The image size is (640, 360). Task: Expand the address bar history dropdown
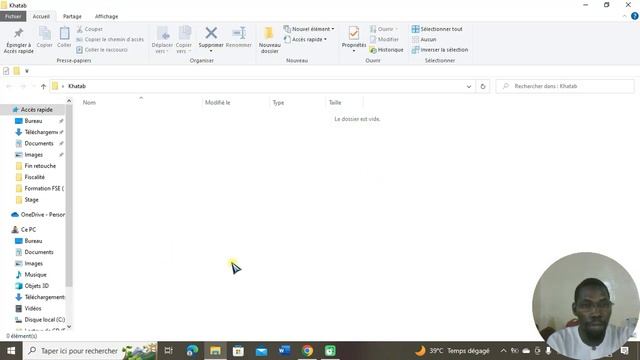click(x=469, y=86)
